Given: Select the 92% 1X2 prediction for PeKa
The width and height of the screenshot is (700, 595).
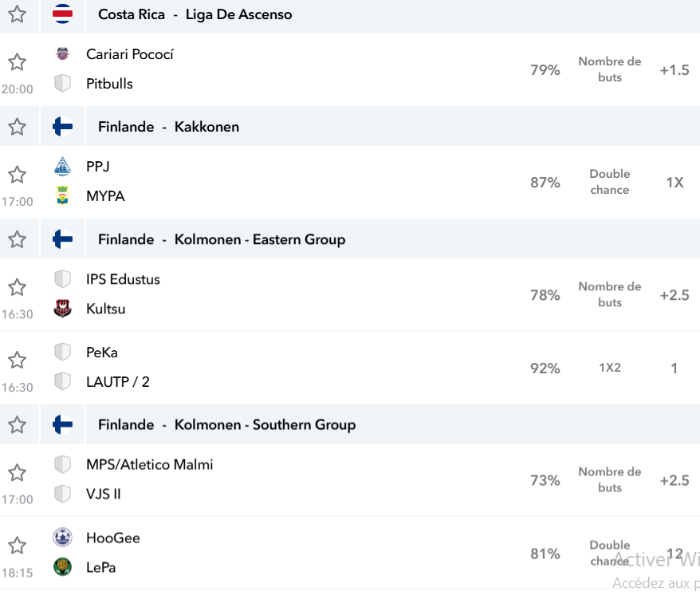Looking at the screenshot, I should tap(609, 368).
